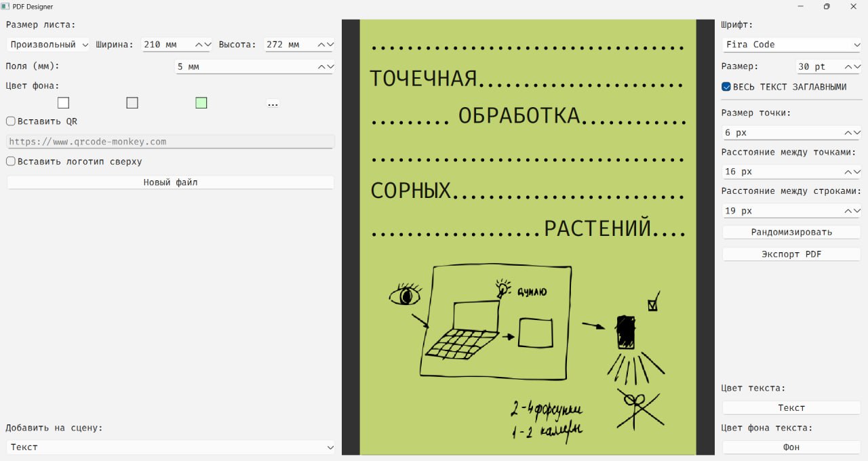Enable the Вставить логотип сверху checkbox
Viewport: 868px width, 461px height.
pos(11,161)
